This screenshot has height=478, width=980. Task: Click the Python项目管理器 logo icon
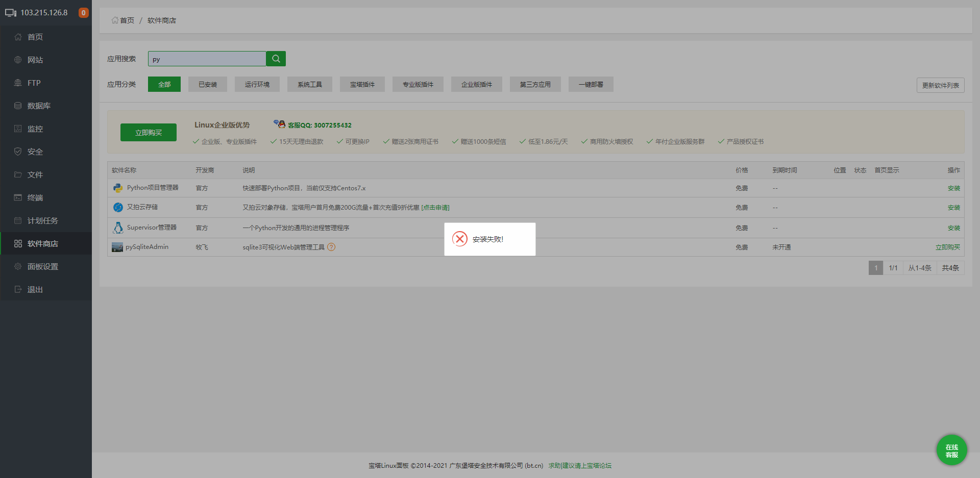click(x=118, y=188)
